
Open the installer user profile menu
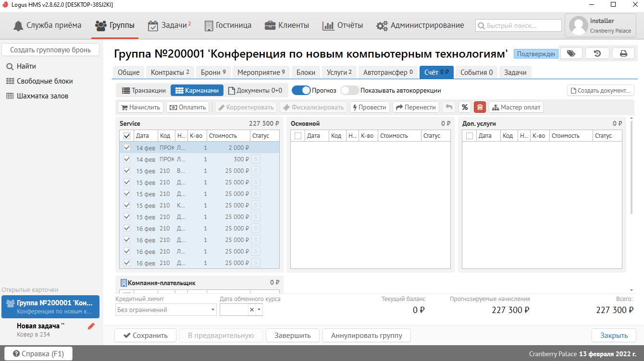[601, 25]
